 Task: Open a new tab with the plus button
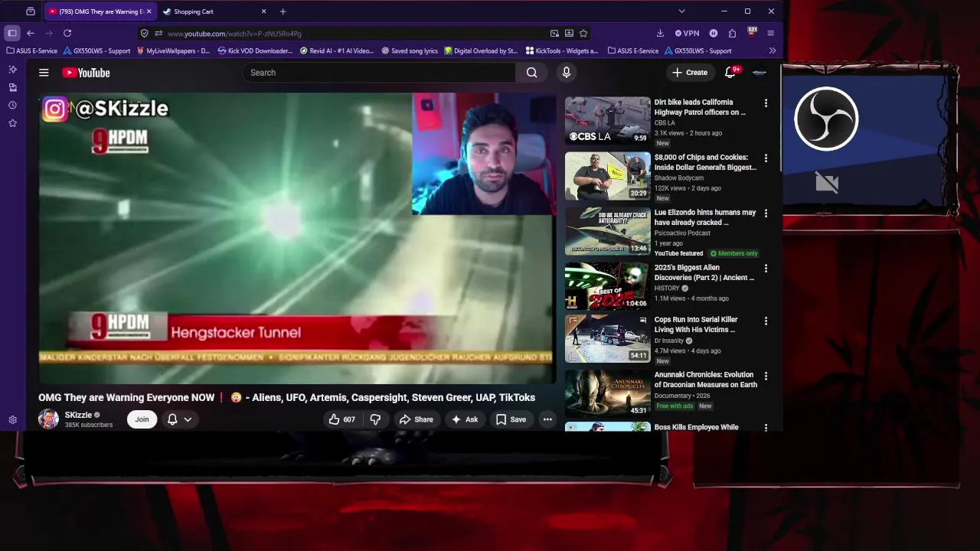283,11
